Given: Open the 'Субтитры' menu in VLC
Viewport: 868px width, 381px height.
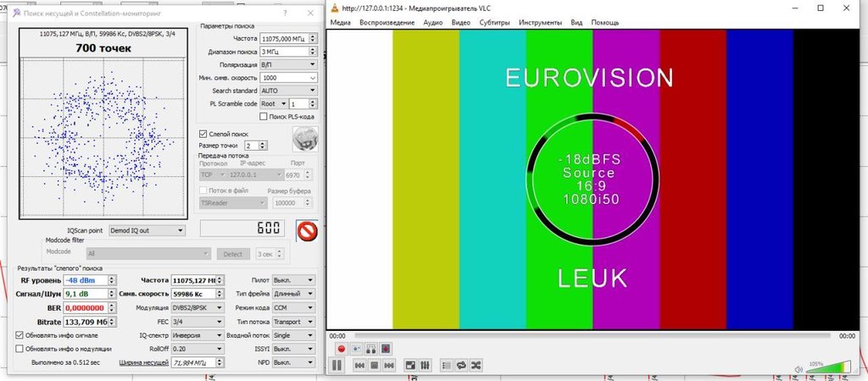Looking at the screenshot, I should coord(492,22).
